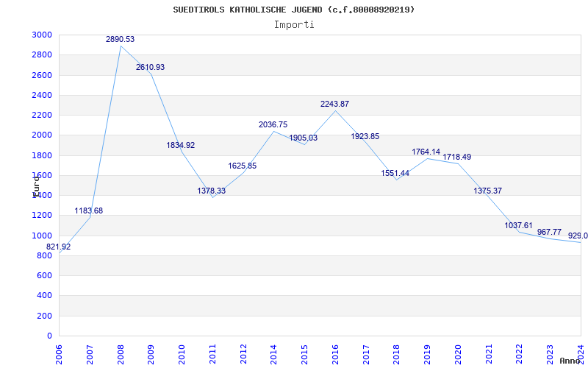588x368 pixels.
Task: Select the 1764.14 value label
Action: [x=426, y=152]
